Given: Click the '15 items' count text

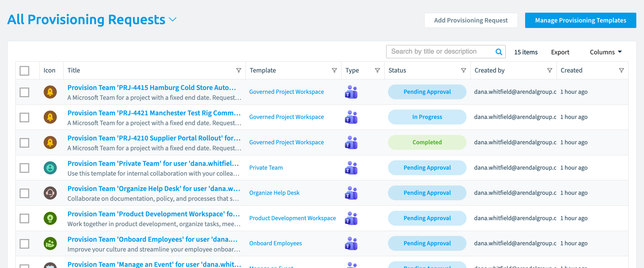Looking at the screenshot, I should [526, 52].
